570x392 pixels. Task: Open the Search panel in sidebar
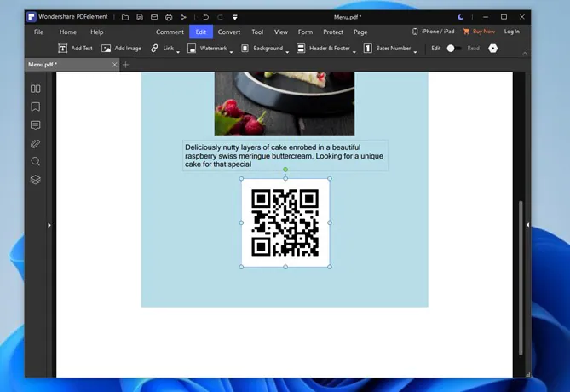coord(35,161)
